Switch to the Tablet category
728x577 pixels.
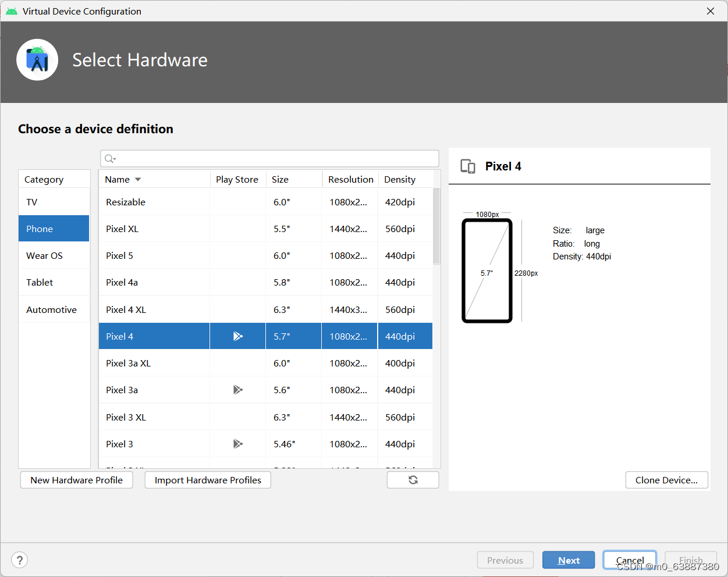pos(54,282)
